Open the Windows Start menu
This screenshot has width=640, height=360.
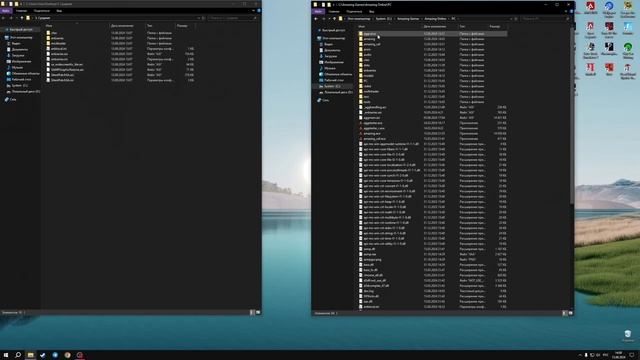(6, 355)
